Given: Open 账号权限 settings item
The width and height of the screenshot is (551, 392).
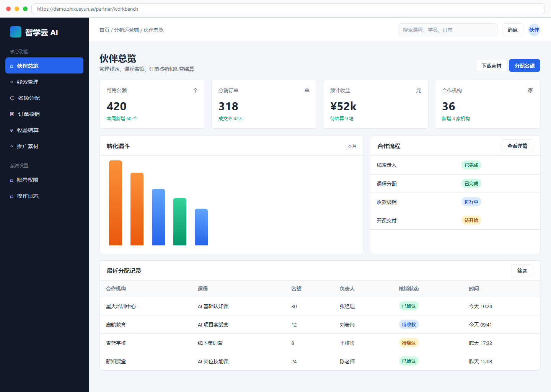Looking at the screenshot, I should pyautogui.click(x=44, y=180).
